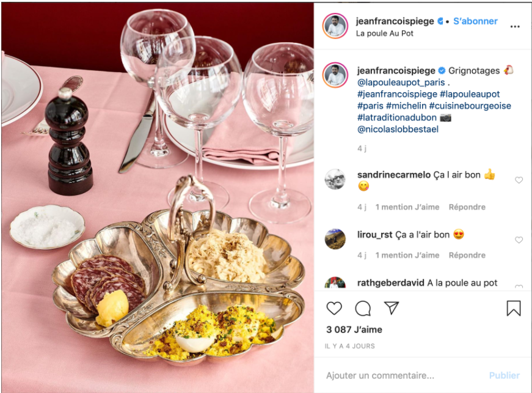The width and height of the screenshot is (532, 393).
Task: Like the post with the heart icon
Action: [334, 308]
